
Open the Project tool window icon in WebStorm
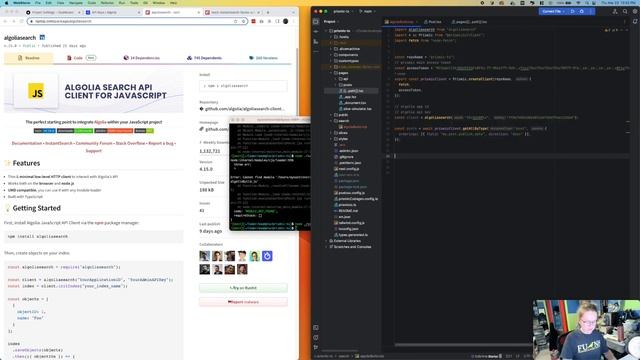316,22
